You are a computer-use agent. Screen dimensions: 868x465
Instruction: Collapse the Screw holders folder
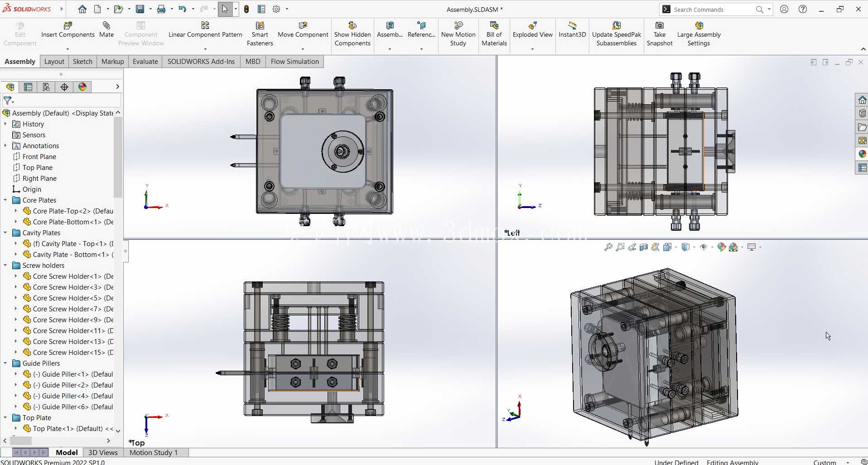pyautogui.click(x=5, y=265)
